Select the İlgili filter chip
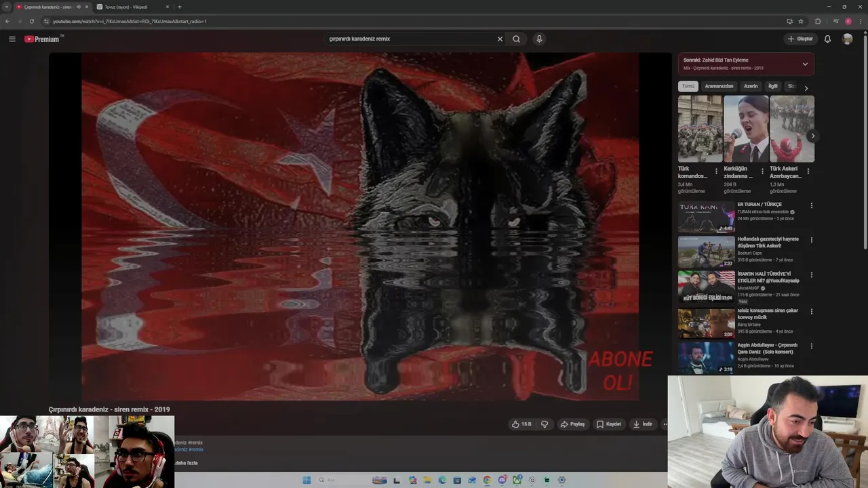The height and width of the screenshot is (488, 868). tap(772, 86)
